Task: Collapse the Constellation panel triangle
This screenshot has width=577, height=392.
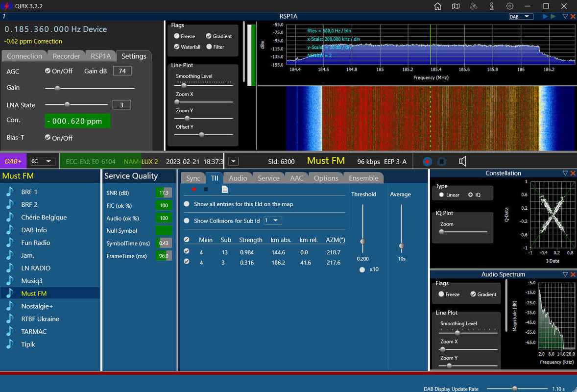Action: pos(565,173)
